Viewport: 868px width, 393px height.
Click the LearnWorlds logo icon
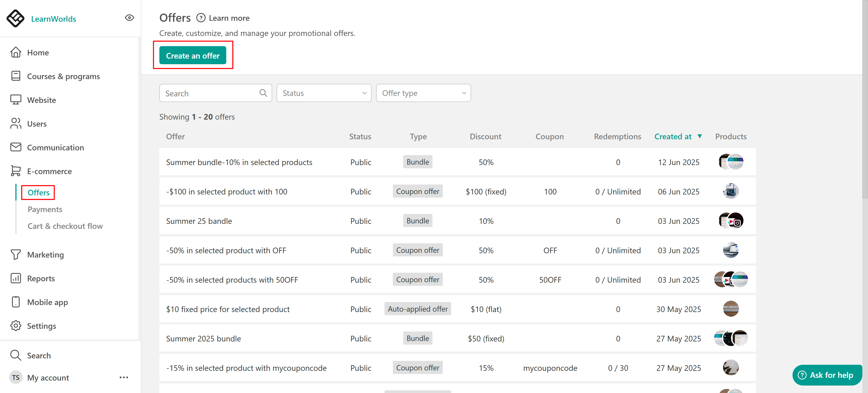click(x=15, y=18)
